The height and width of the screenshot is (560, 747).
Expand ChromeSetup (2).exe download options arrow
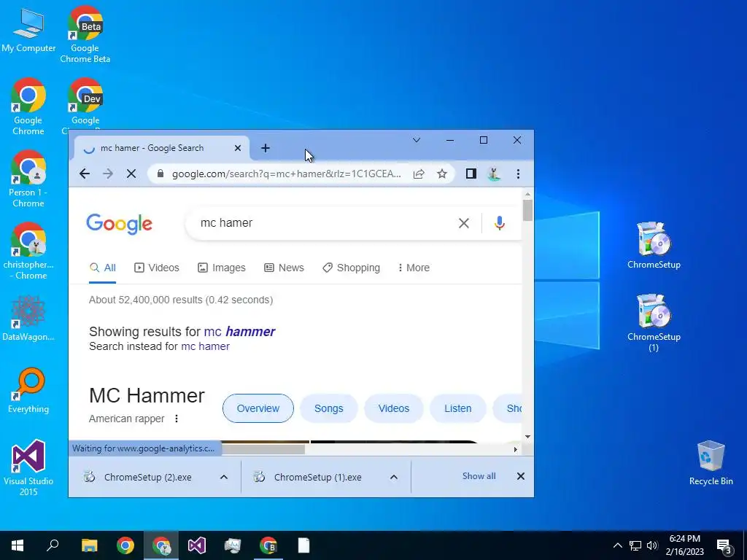click(224, 477)
